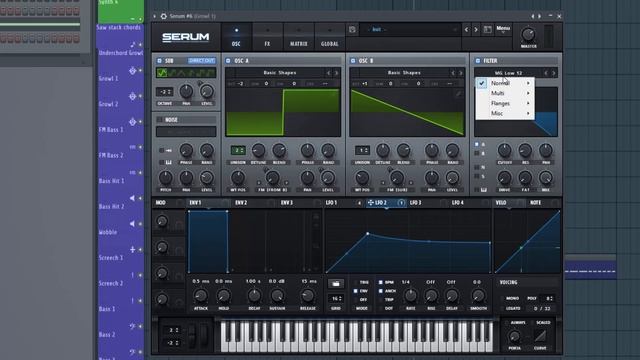The height and width of the screenshot is (360, 640).
Task: Expand the Normal filter submenu
Action: click(x=505, y=83)
